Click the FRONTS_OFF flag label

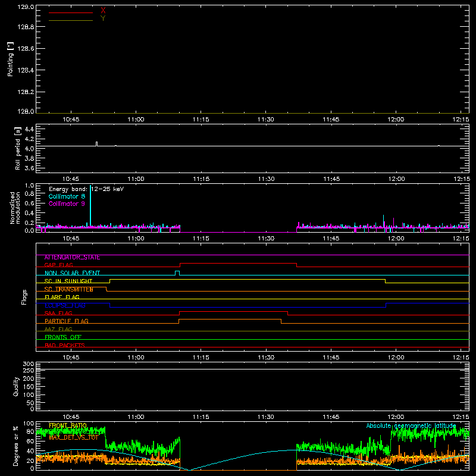tap(63, 337)
